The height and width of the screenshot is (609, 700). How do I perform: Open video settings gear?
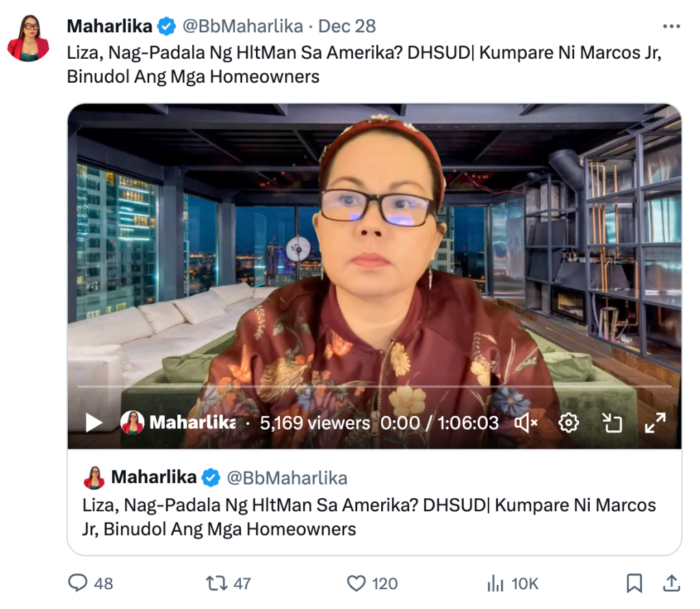tap(569, 422)
